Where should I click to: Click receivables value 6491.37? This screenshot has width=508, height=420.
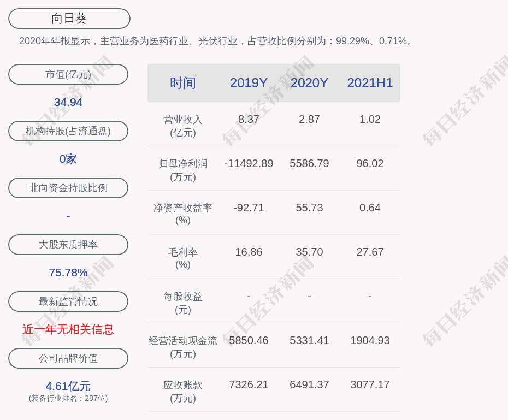(x=309, y=384)
